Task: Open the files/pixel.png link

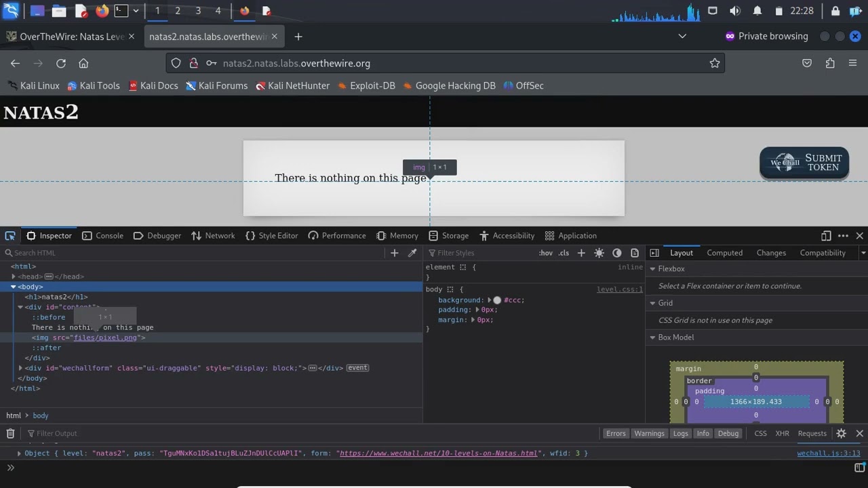Action: click(105, 338)
